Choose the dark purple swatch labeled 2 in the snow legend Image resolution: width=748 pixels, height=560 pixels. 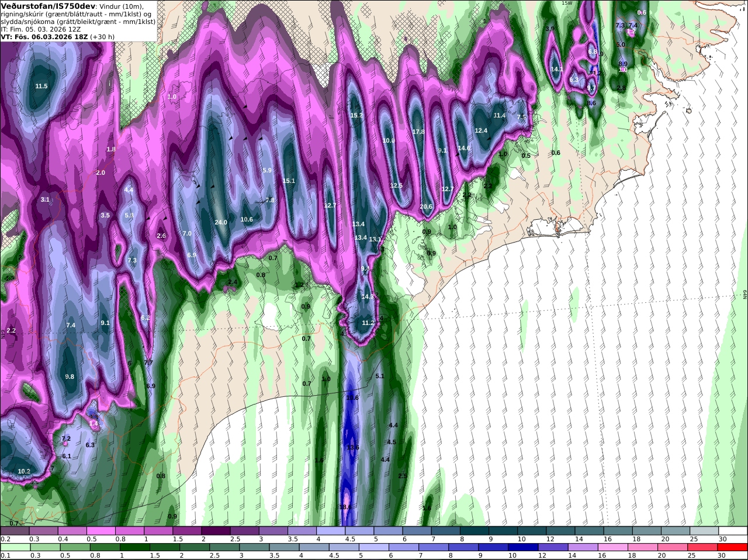216,531
